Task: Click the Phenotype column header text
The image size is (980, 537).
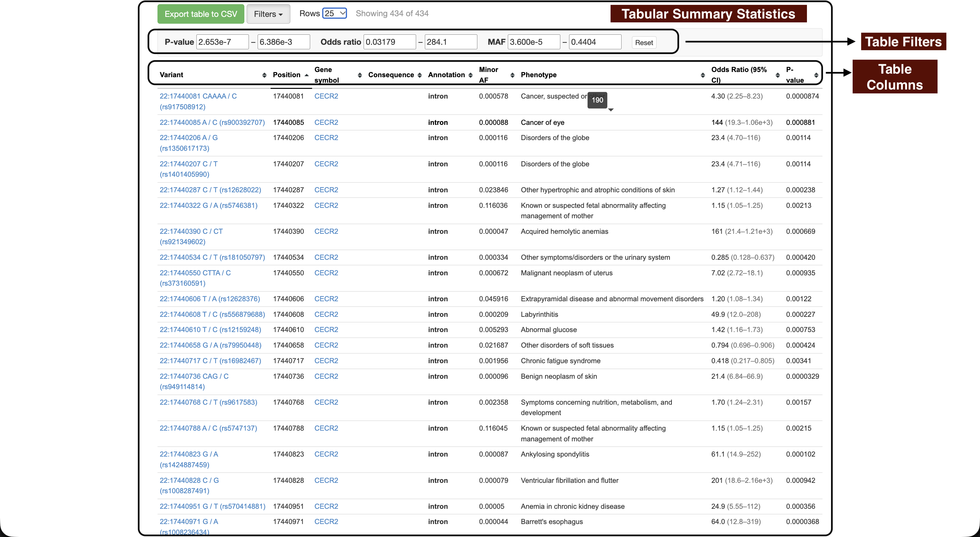Action: coord(538,75)
